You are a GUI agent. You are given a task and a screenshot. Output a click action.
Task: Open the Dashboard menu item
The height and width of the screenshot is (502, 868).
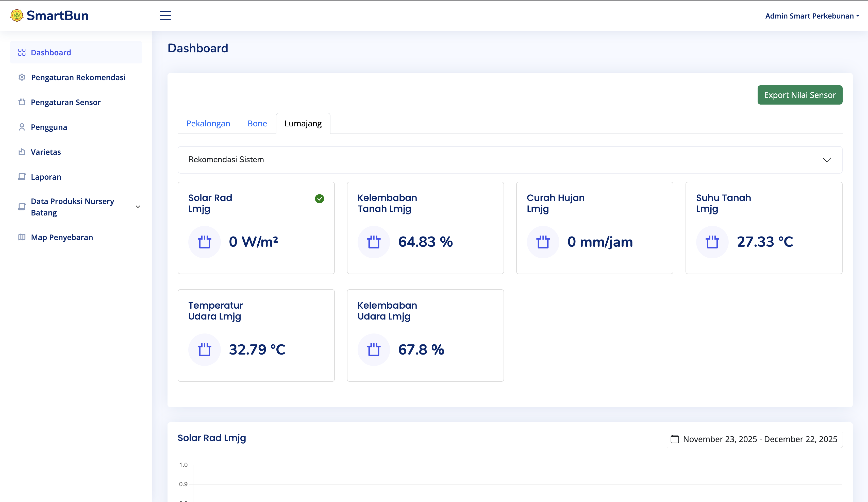pos(76,52)
